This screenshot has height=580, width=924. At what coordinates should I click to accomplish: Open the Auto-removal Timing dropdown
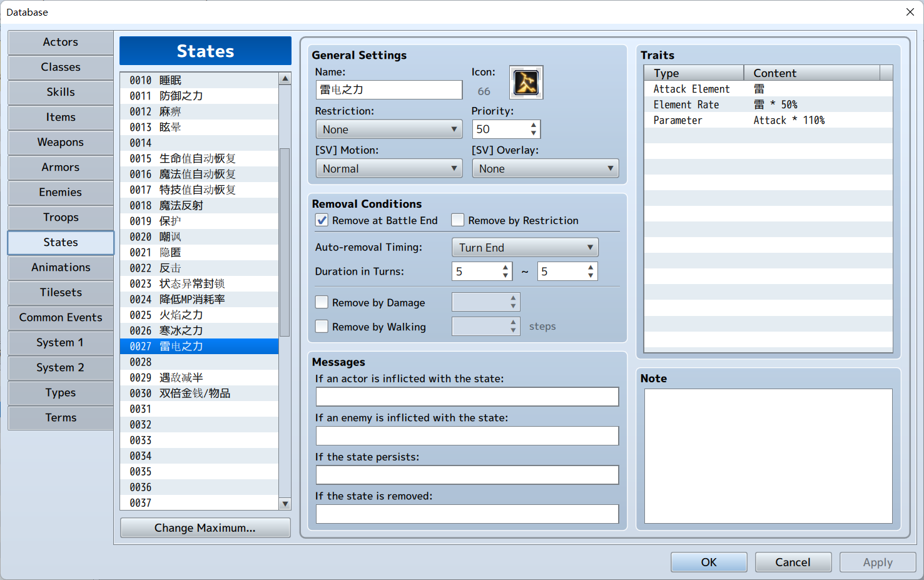coord(525,247)
